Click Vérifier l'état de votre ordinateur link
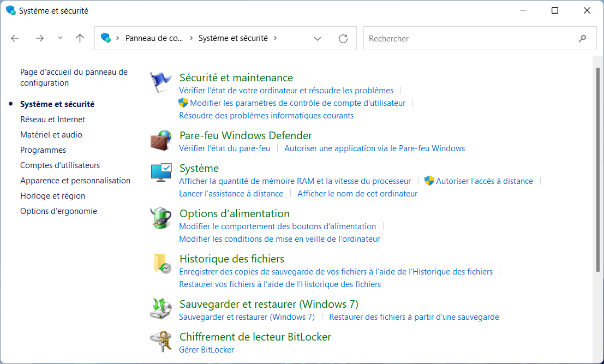 tap(286, 91)
